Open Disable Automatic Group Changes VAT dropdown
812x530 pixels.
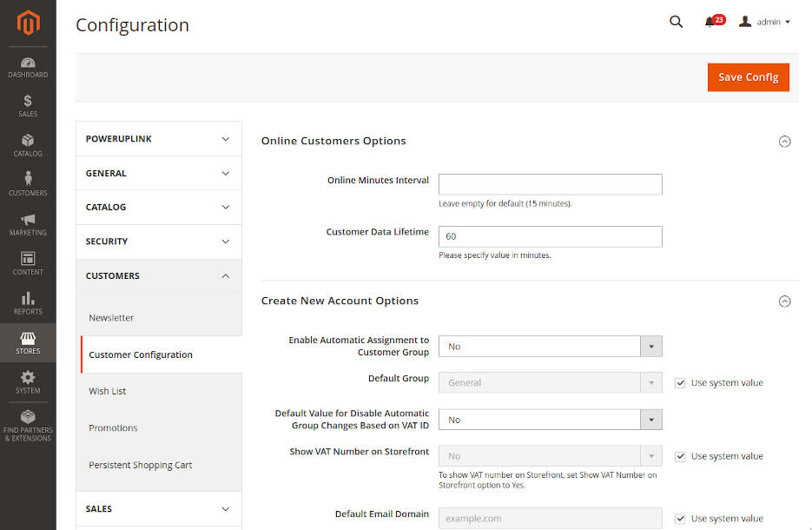tap(550, 420)
